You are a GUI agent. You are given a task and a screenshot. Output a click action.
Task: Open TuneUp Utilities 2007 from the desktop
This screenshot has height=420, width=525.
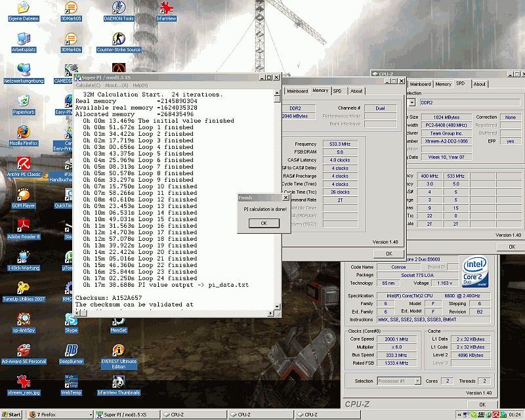tap(24, 291)
